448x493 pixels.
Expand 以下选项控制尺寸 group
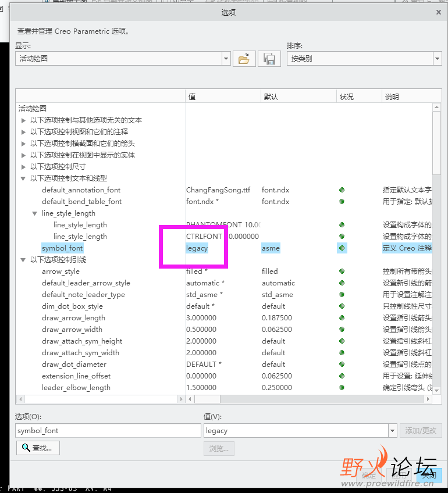[x=23, y=167]
